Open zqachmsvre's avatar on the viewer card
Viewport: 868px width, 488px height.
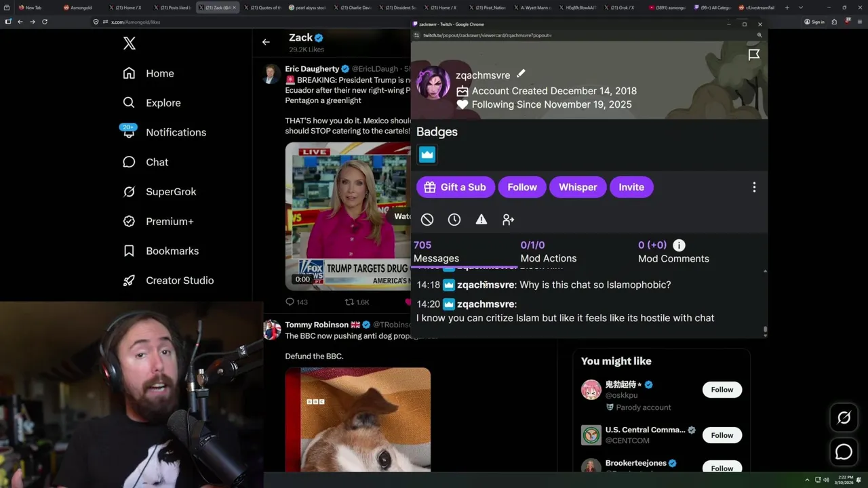[433, 83]
